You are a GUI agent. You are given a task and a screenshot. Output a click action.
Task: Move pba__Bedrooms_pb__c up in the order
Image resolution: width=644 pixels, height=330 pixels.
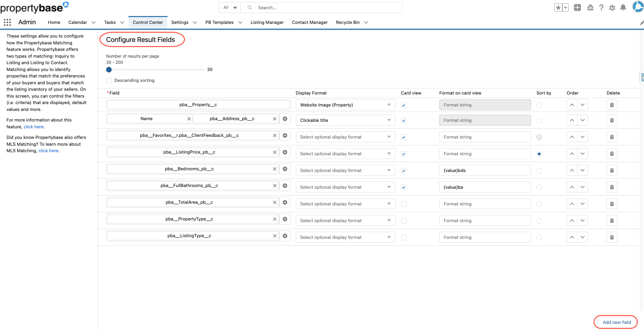(x=572, y=170)
